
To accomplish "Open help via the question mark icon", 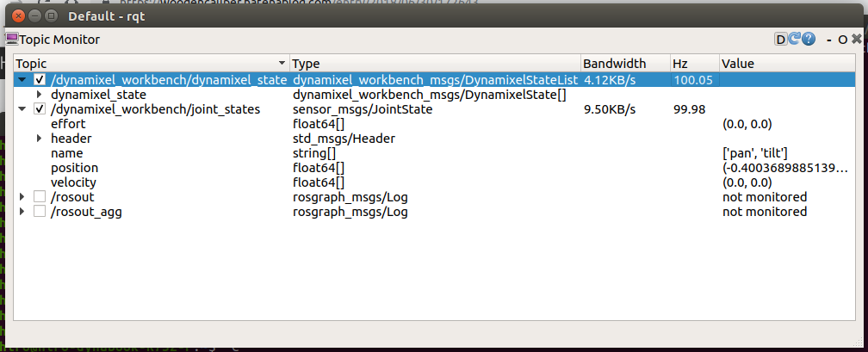I will (x=809, y=40).
